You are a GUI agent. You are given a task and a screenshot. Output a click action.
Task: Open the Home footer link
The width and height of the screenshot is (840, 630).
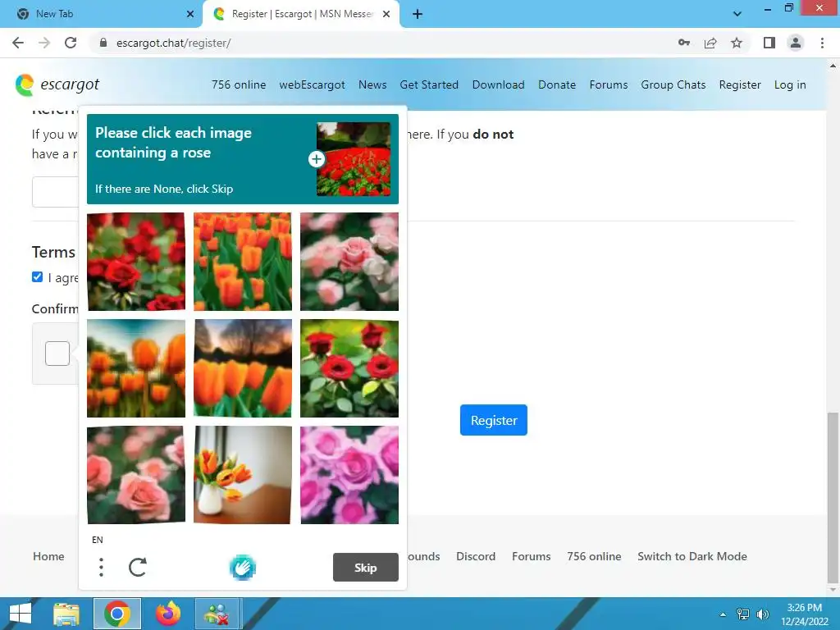48,556
